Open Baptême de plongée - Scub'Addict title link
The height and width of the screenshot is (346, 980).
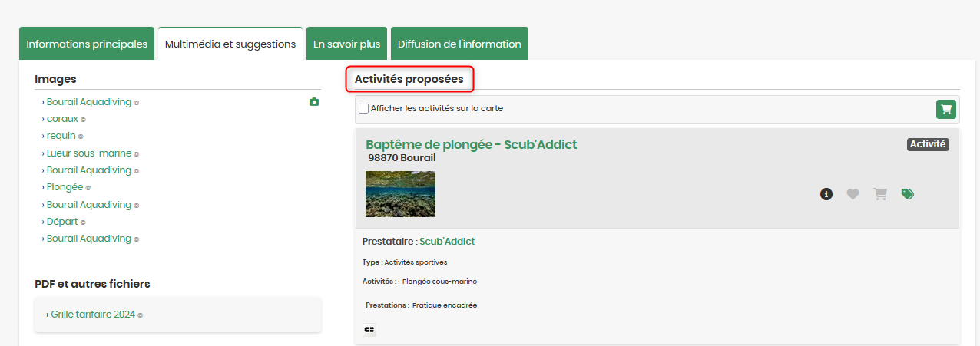click(471, 144)
